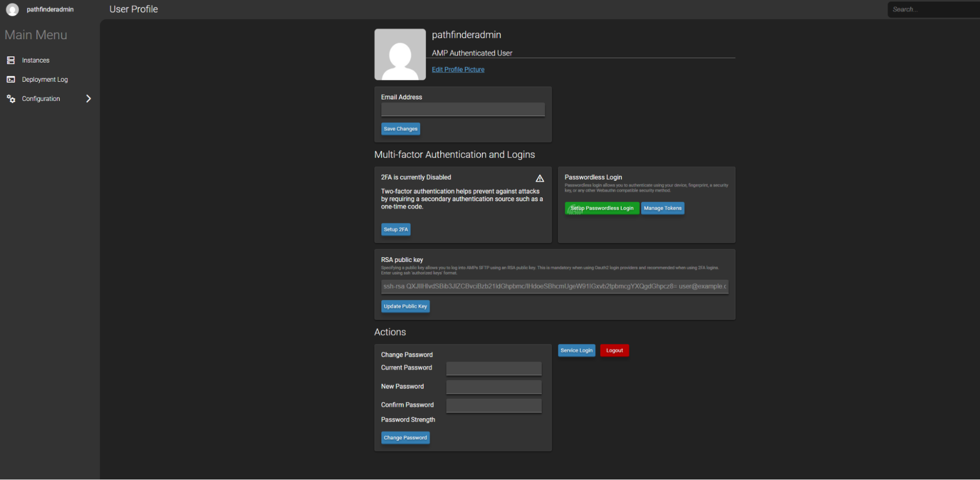The height and width of the screenshot is (480, 980).
Task: Open Manage Tokens
Action: pos(662,208)
